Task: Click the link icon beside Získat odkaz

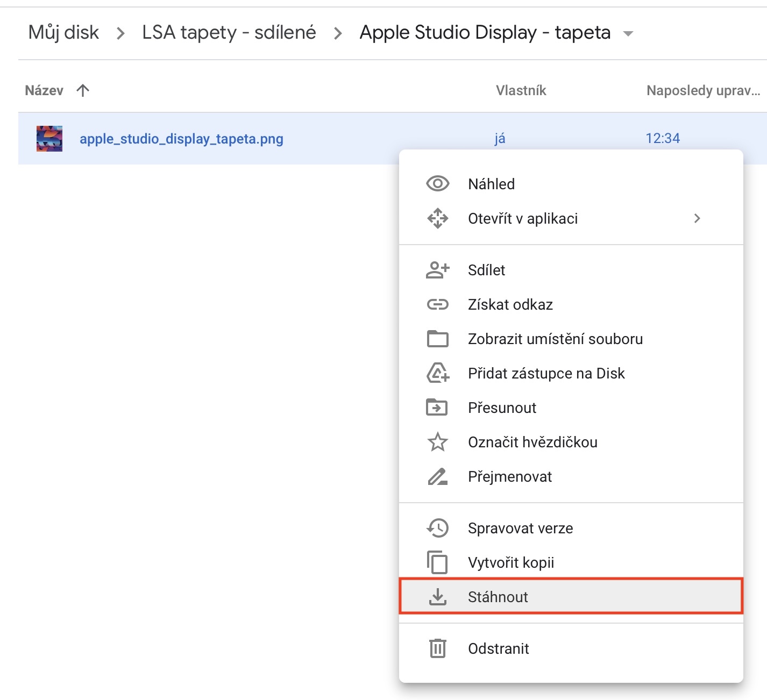Action: coord(437,305)
